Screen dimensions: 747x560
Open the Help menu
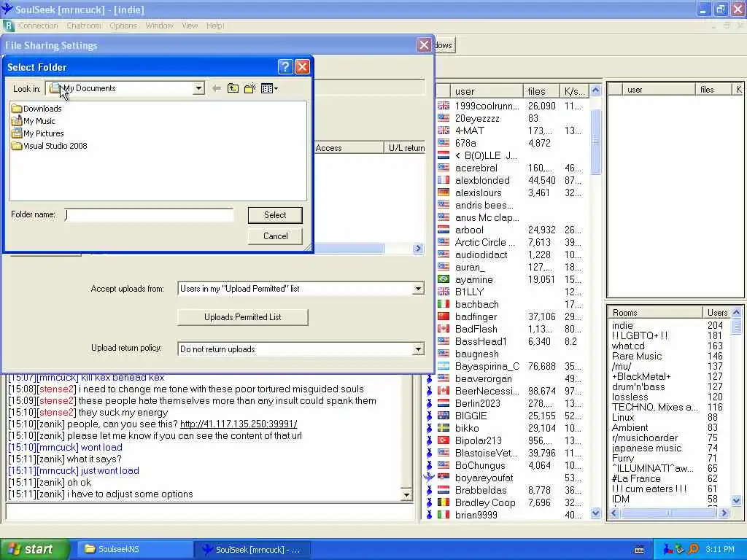coord(215,26)
